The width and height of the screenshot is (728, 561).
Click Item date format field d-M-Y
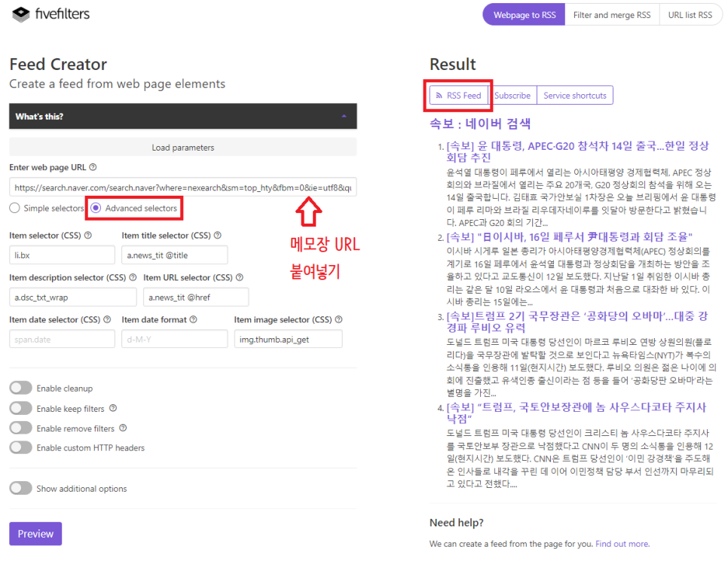pyautogui.click(x=175, y=339)
